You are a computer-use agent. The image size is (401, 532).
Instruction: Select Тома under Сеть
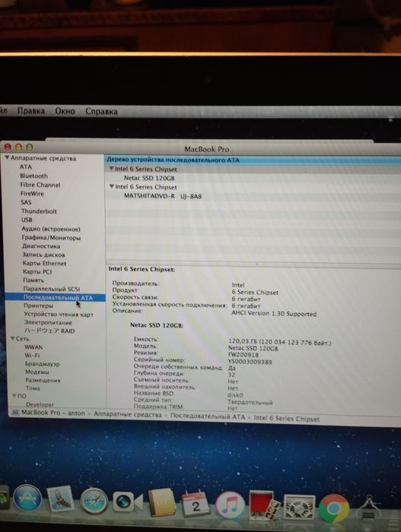(x=33, y=388)
